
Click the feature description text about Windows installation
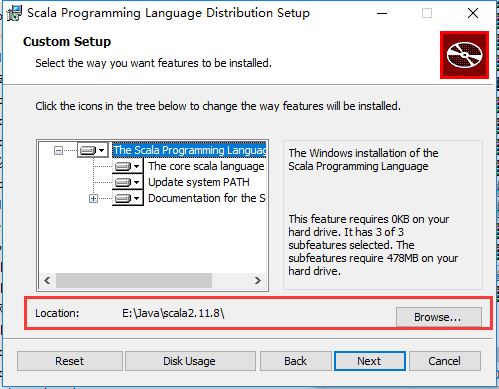(363, 159)
